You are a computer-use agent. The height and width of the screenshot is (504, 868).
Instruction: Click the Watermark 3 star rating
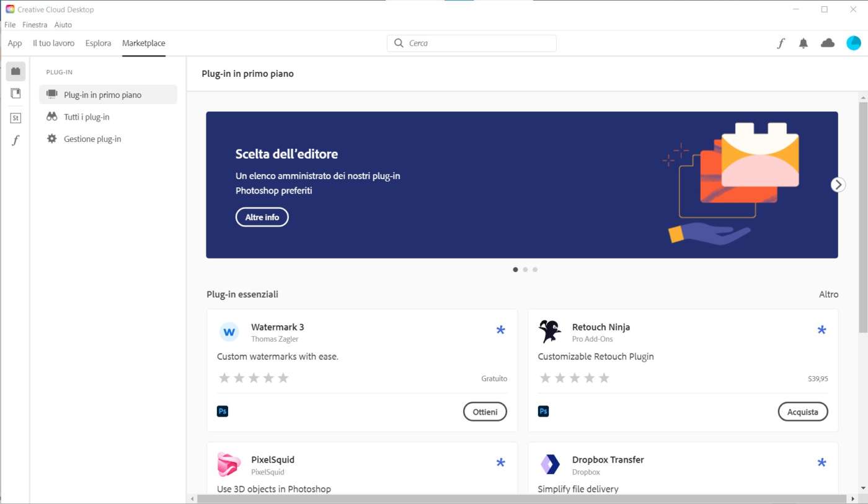point(254,378)
